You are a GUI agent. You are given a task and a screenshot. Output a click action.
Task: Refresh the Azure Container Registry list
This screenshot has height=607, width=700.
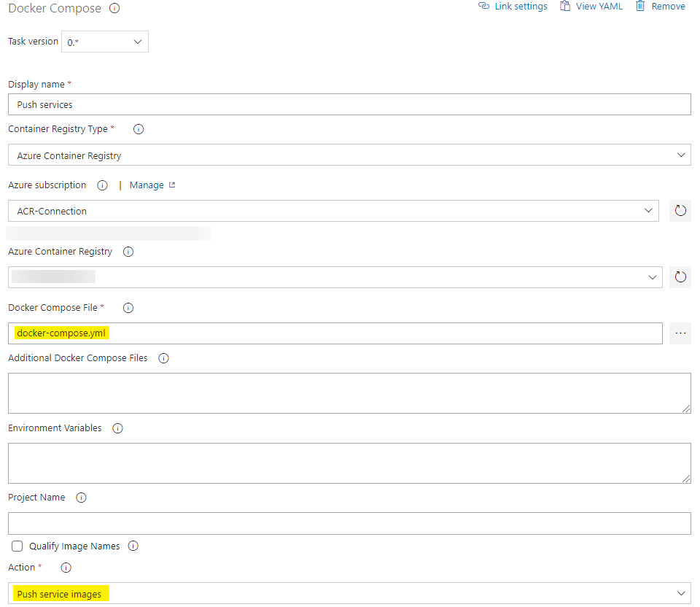pyautogui.click(x=680, y=277)
